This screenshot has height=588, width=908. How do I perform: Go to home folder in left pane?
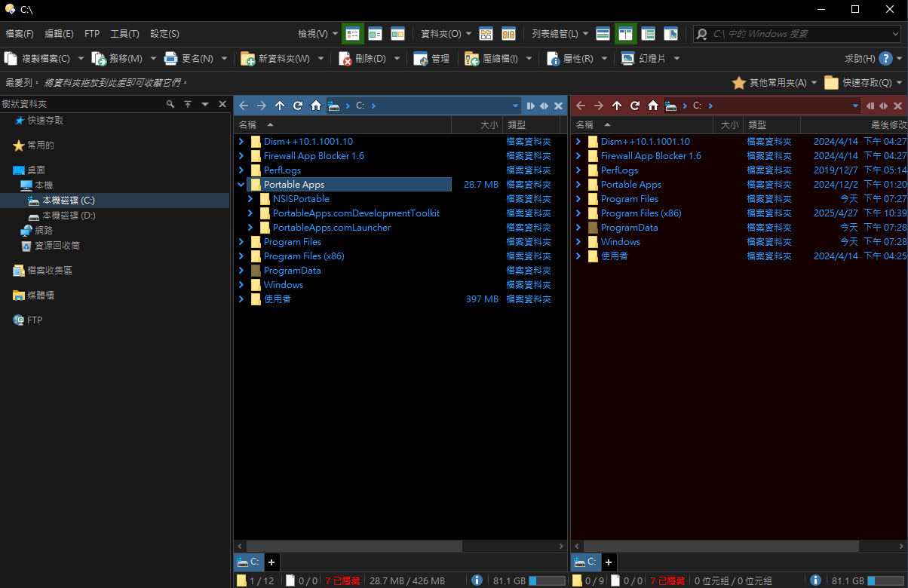point(316,106)
